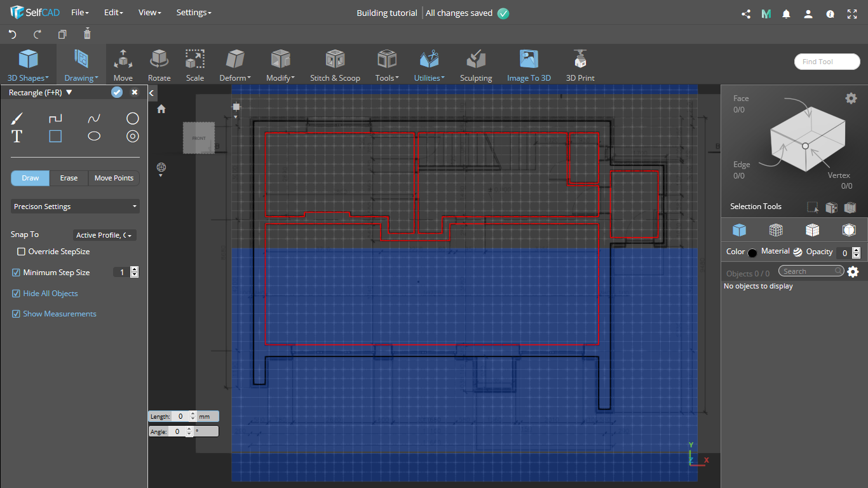Select solid view mode cube
Screen dimensions: 868x488
click(739, 230)
